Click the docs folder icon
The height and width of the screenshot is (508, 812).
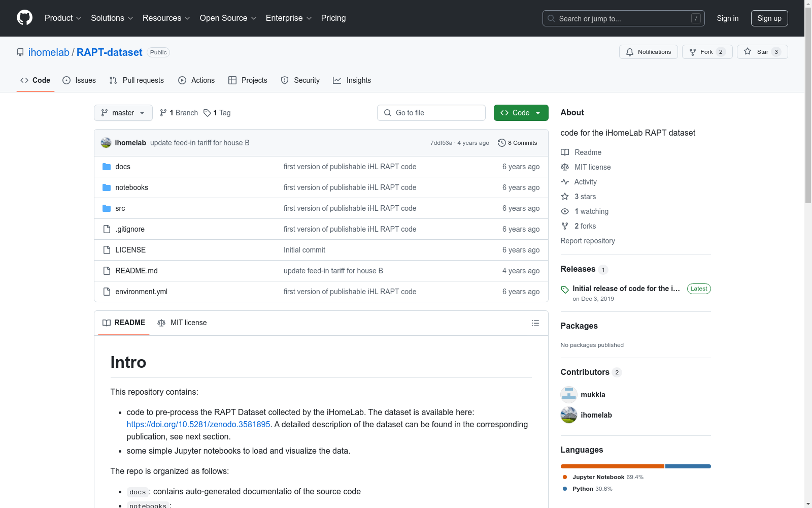[107, 167]
